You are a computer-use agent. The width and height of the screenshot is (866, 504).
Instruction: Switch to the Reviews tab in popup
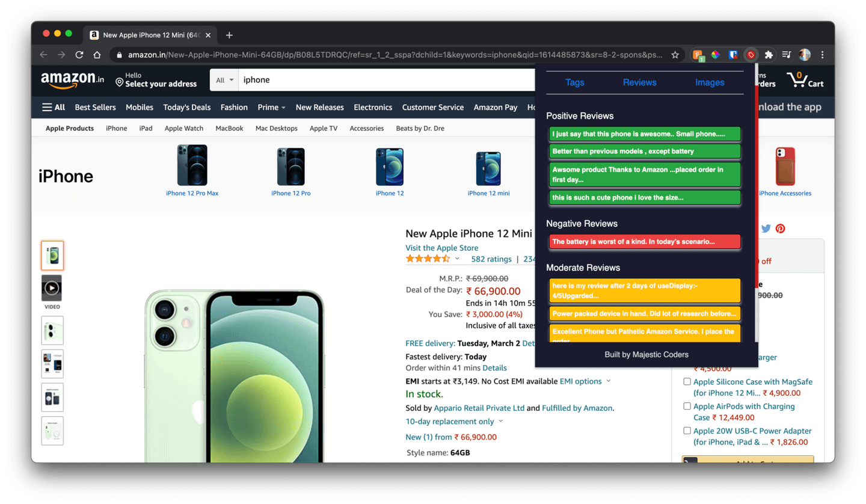(639, 82)
